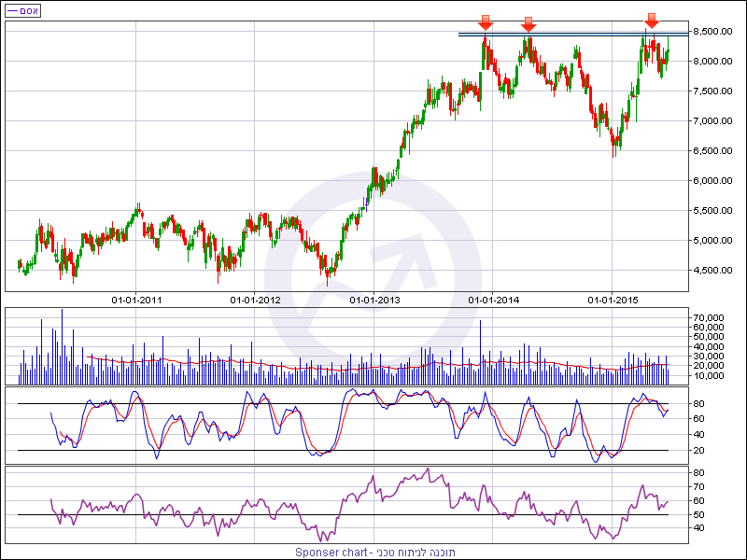Screen dimensions: 747x560
Task: Select the 01-01-2011 date label
Action: coord(136,300)
